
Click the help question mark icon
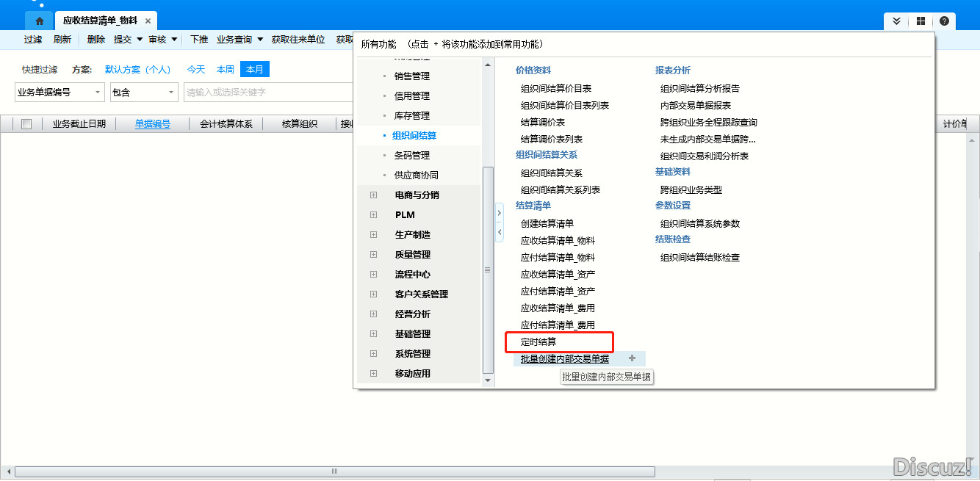(944, 21)
